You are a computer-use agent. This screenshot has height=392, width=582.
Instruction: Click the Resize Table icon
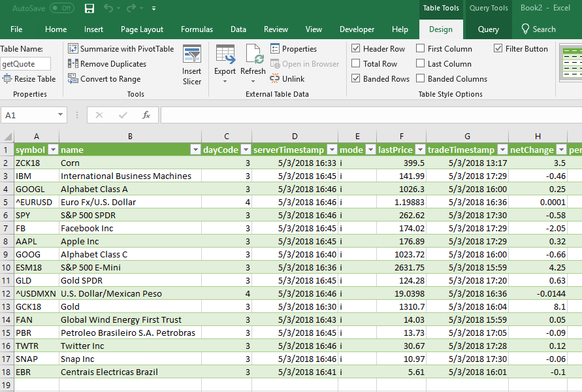pos(7,78)
